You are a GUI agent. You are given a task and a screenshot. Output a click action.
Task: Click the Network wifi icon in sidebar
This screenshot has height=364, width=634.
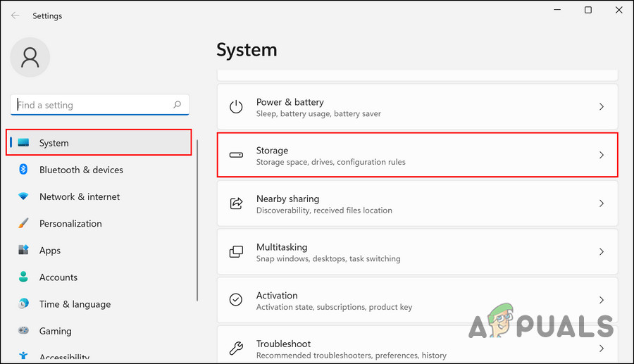23,196
